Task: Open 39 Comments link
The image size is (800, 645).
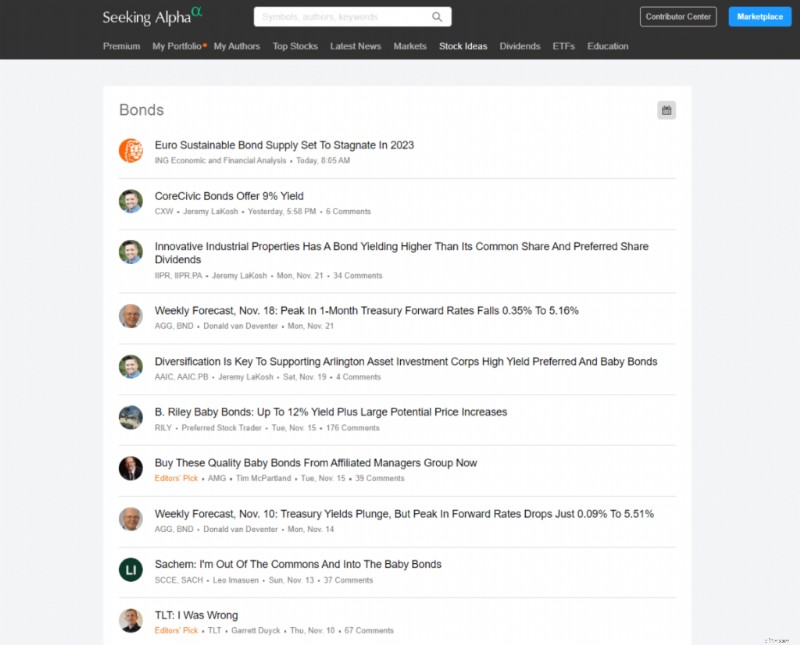Action: pos(380,479)
